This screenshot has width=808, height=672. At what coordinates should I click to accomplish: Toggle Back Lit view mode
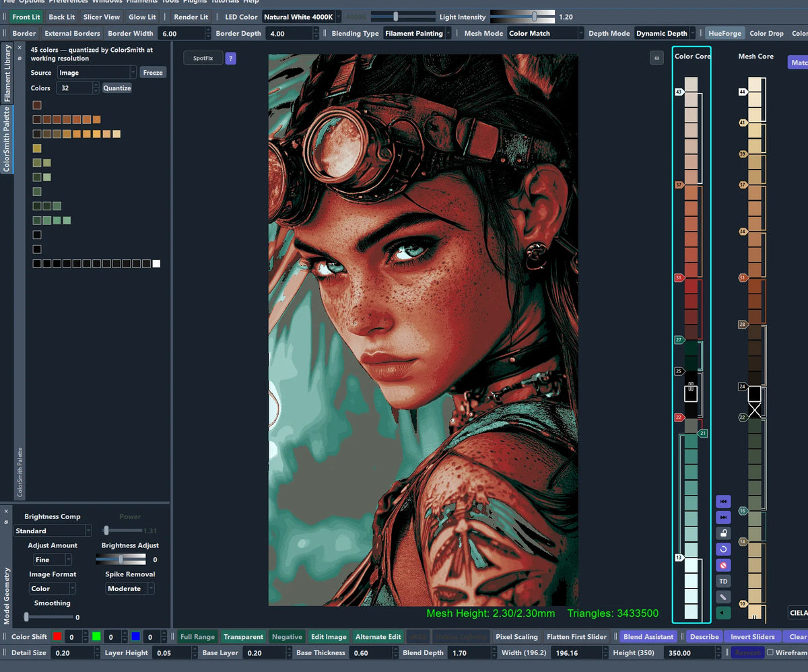pos(61,17)
